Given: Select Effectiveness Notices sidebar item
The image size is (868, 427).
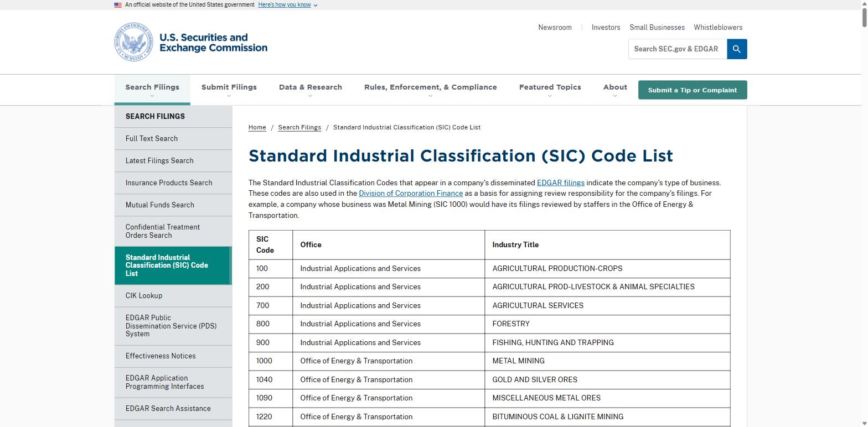Looking at the screenshot, I should (173, 356).
